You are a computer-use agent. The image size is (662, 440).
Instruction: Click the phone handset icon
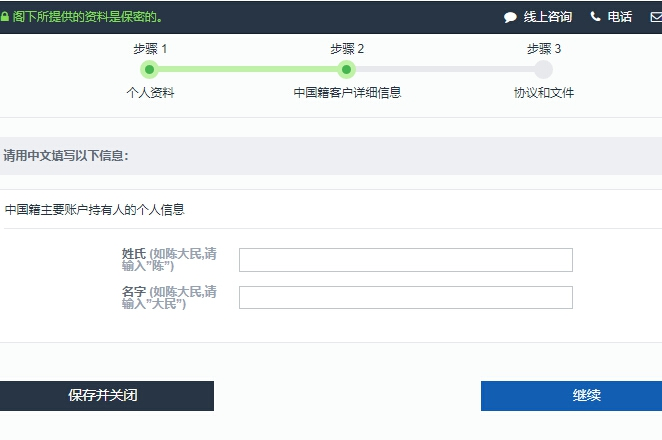595,16
